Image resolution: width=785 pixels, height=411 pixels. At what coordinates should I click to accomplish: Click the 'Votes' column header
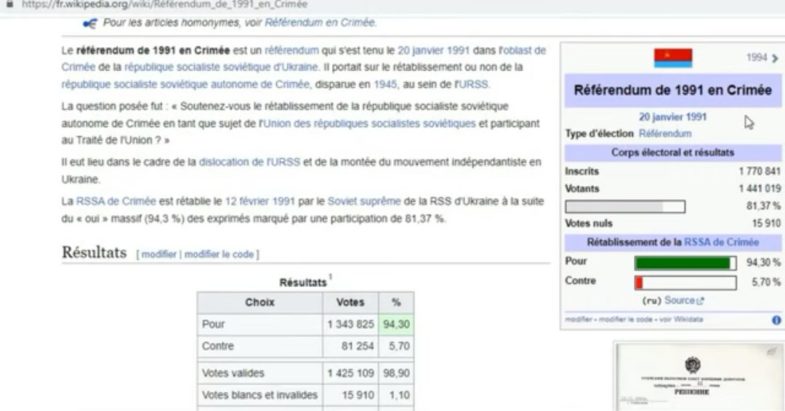point(350,302)
